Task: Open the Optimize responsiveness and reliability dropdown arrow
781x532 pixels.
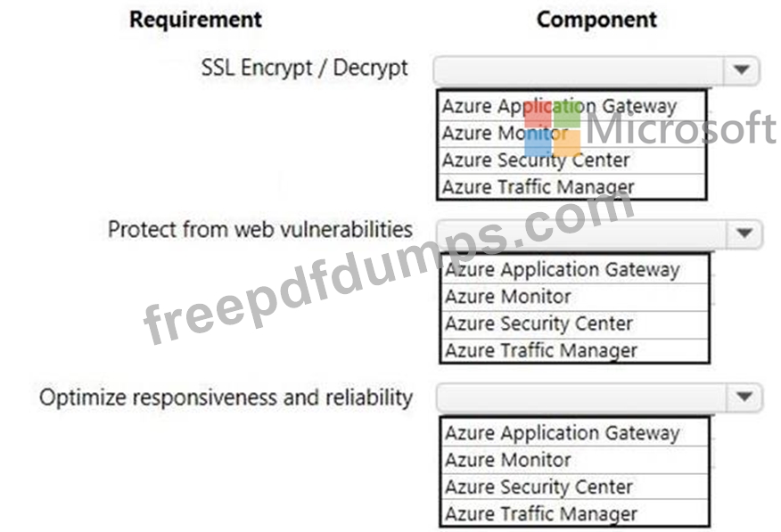Action: [744, 397]
